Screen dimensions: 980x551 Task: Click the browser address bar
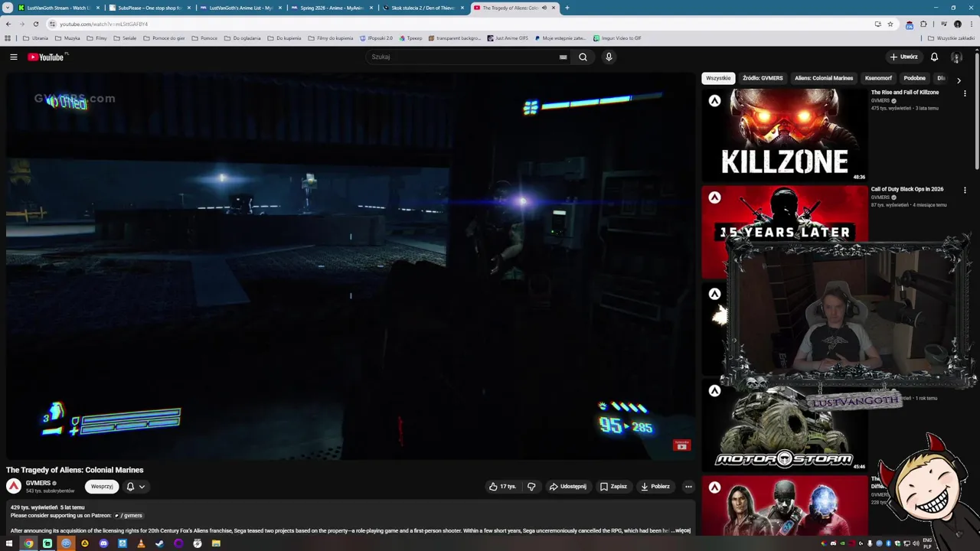459,24
